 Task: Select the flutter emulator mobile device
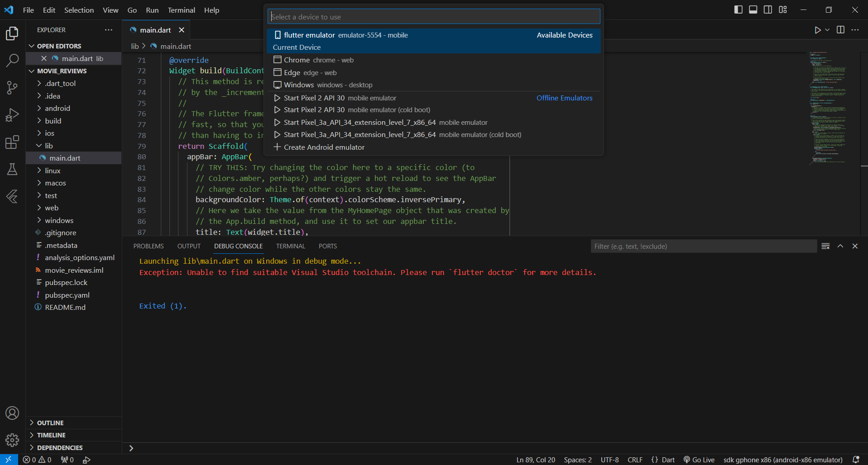pyautogui.click(x=434, y=41)
